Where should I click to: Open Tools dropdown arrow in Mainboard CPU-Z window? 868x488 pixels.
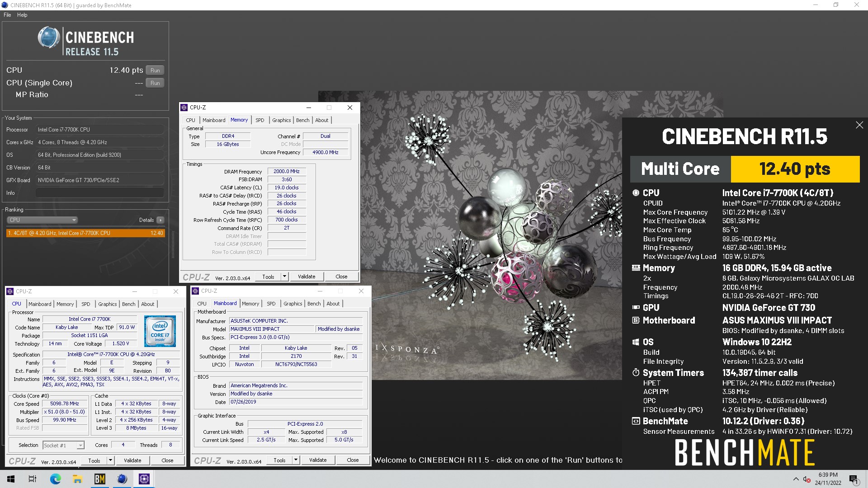(296, 460)
